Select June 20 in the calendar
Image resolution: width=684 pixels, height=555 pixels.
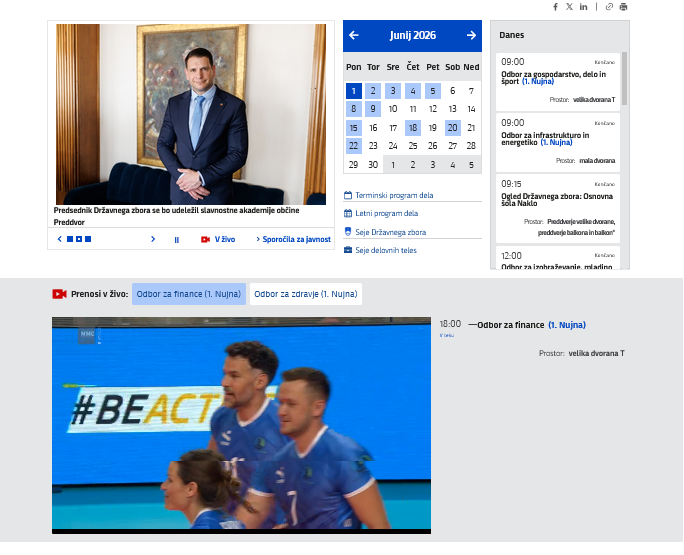(453, 128)
